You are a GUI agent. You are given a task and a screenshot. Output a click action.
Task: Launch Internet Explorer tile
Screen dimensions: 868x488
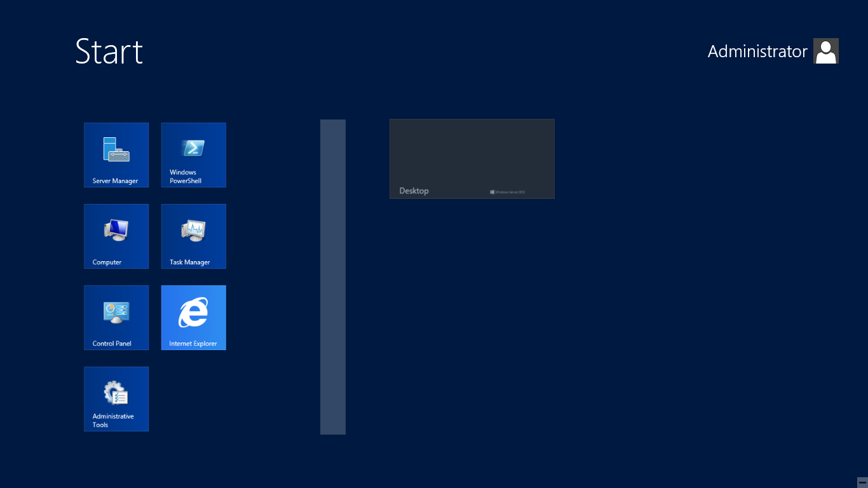194,318
